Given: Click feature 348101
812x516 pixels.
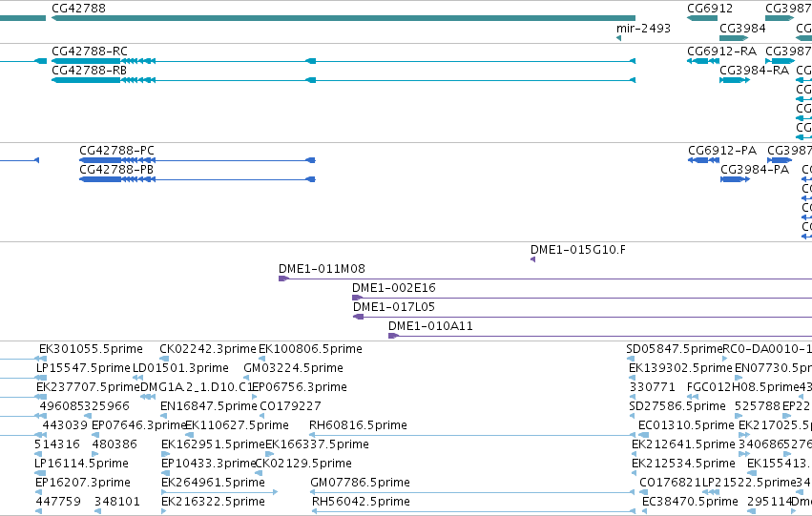Looking at the screenshot, I should click(97, 511).
